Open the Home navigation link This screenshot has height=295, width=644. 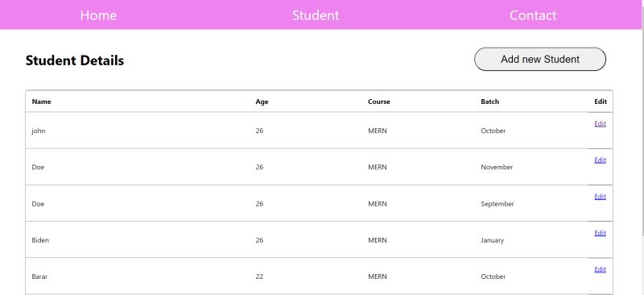tap(98, 15)
